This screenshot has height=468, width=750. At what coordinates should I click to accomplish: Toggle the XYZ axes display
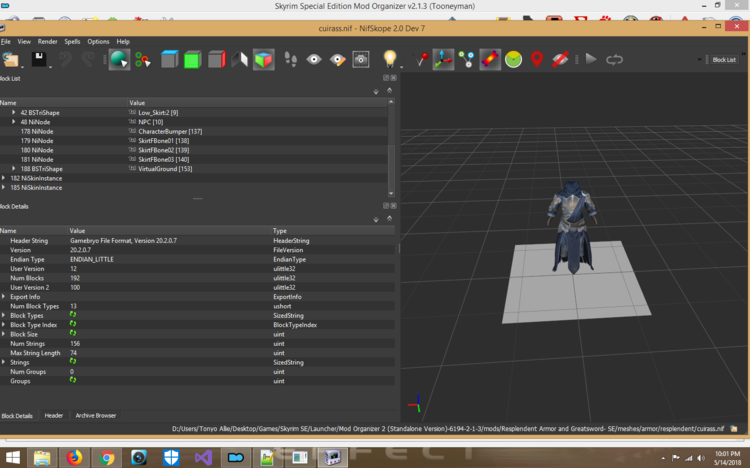tap(443, 60)
